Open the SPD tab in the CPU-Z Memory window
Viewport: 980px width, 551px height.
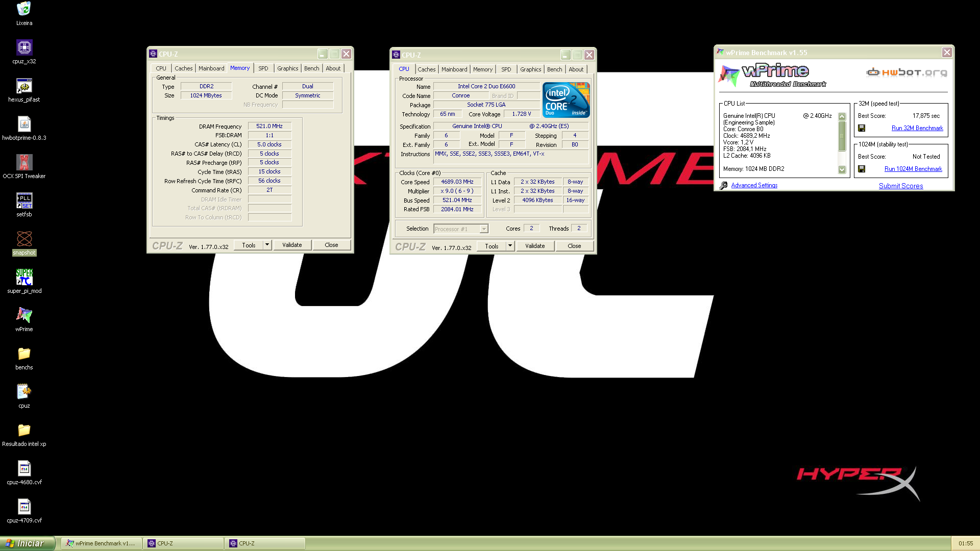tap(263, 68)
